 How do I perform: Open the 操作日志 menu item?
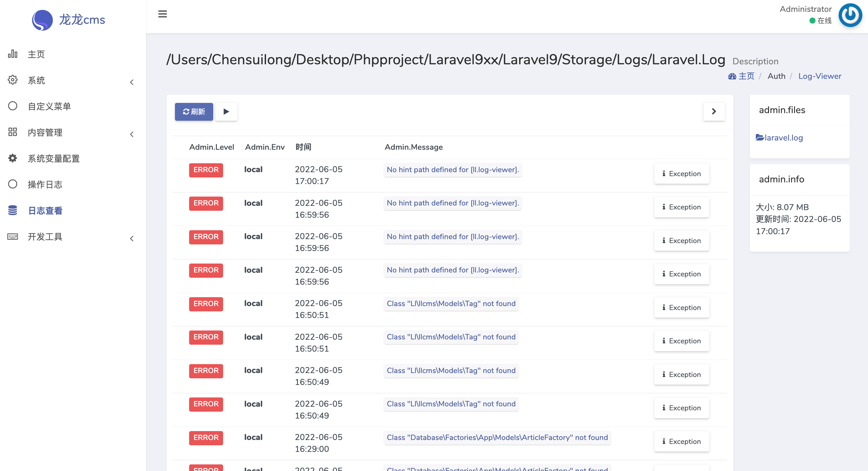pos(45,184)
